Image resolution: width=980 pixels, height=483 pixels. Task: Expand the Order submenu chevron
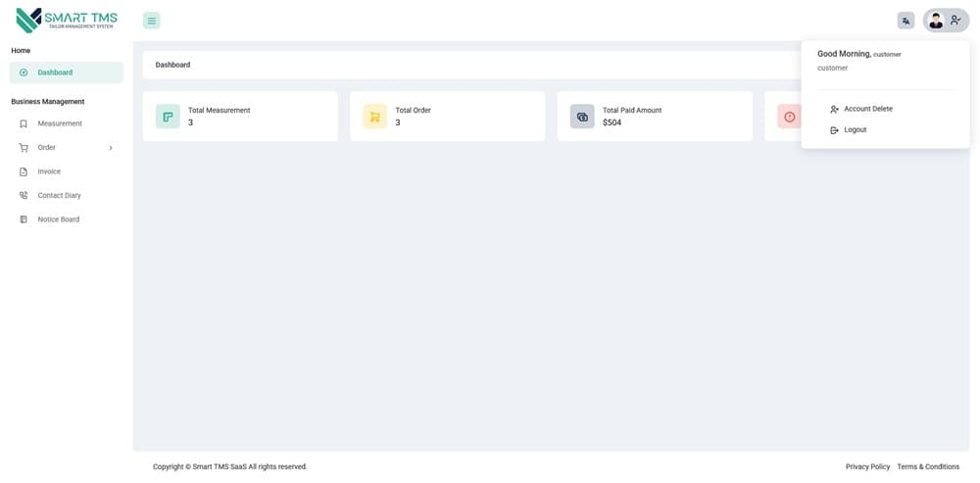(x=111, y=148)
